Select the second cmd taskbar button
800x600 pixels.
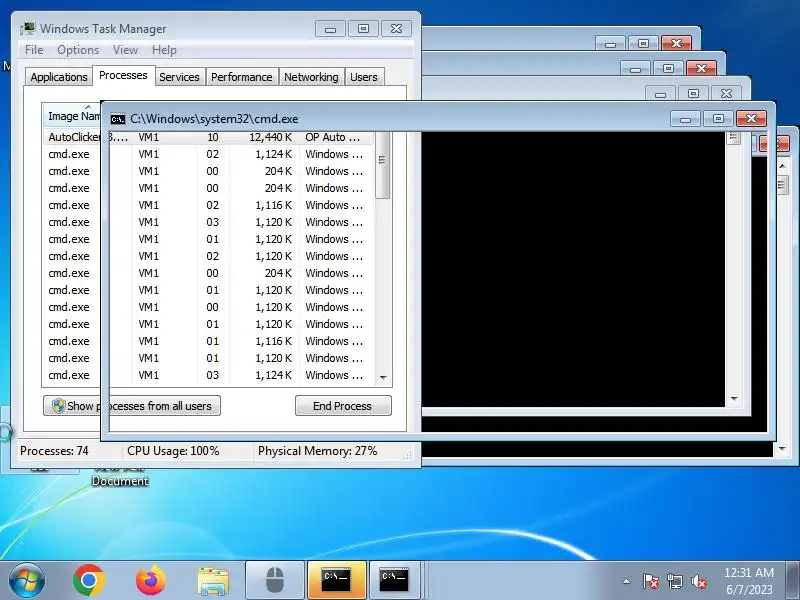[x=394, y=580]
